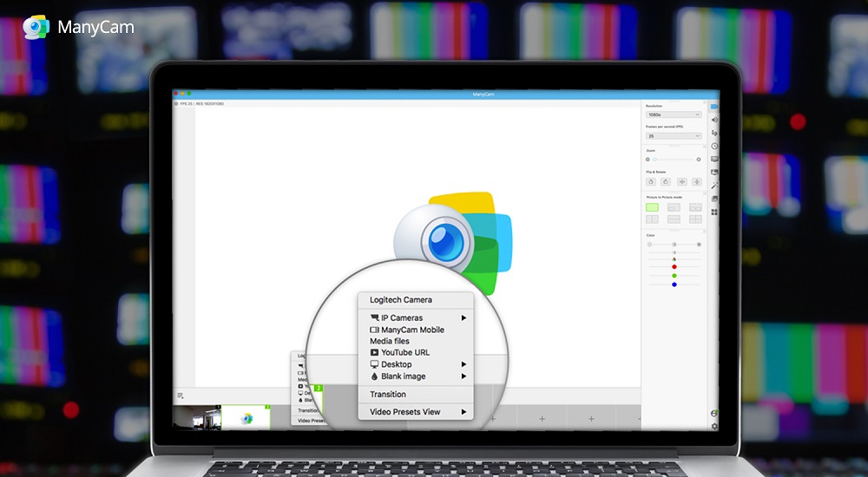The image size is (868, 477).
Task: Click the zoom out icon left of slider
Action: coord(648,160)
